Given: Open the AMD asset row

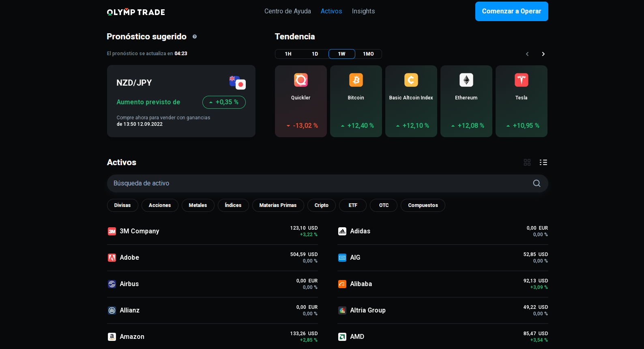Looking at the screenshot, I should [x=443, y=337].
